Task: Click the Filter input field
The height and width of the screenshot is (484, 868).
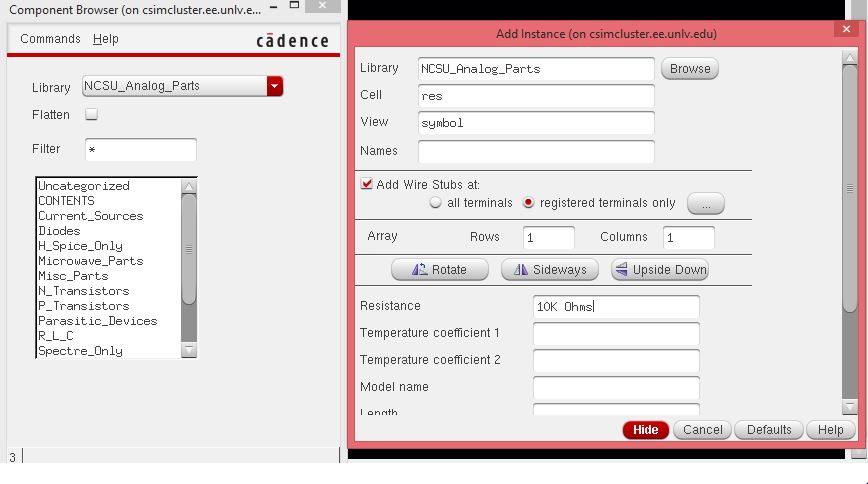Action: (x=141, y=150)
